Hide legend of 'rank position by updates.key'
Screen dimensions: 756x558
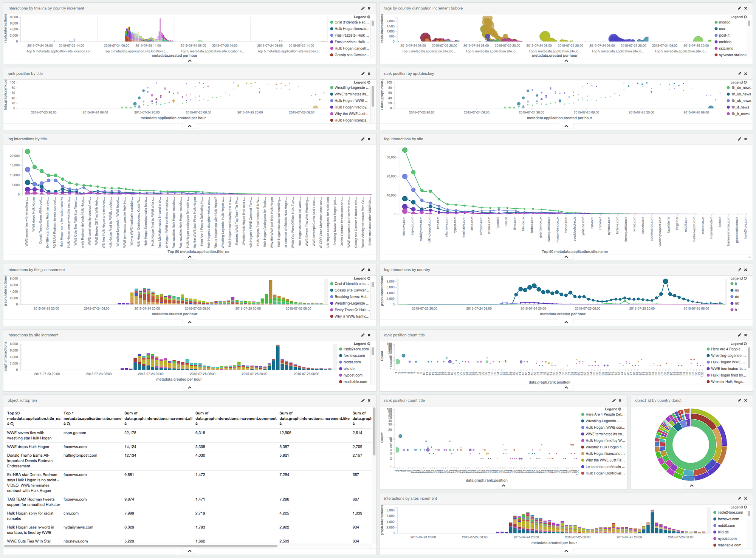pos(739,82)
